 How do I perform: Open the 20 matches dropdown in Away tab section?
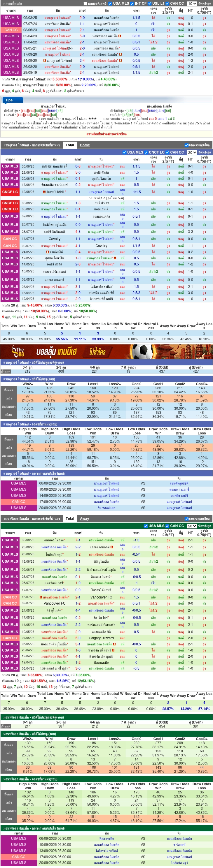(x=192, y=526)
